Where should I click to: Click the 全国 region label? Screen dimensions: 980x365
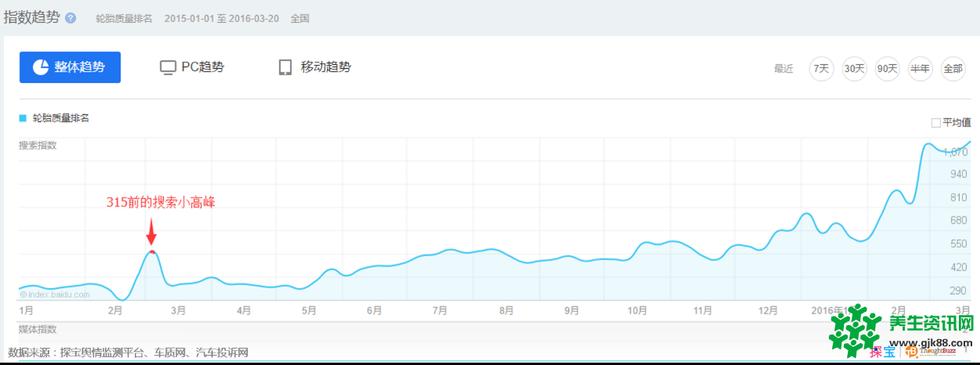click(x=300, y=18)
